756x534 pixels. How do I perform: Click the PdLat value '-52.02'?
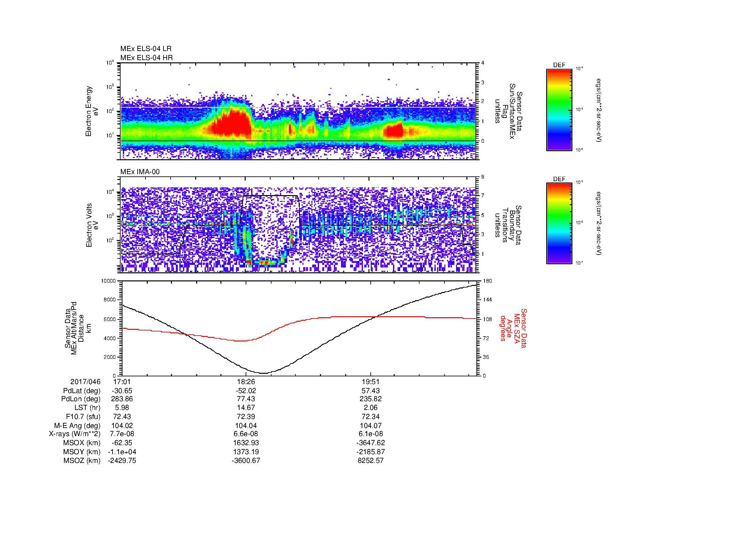pyautogui.click(x=246, y=391)
